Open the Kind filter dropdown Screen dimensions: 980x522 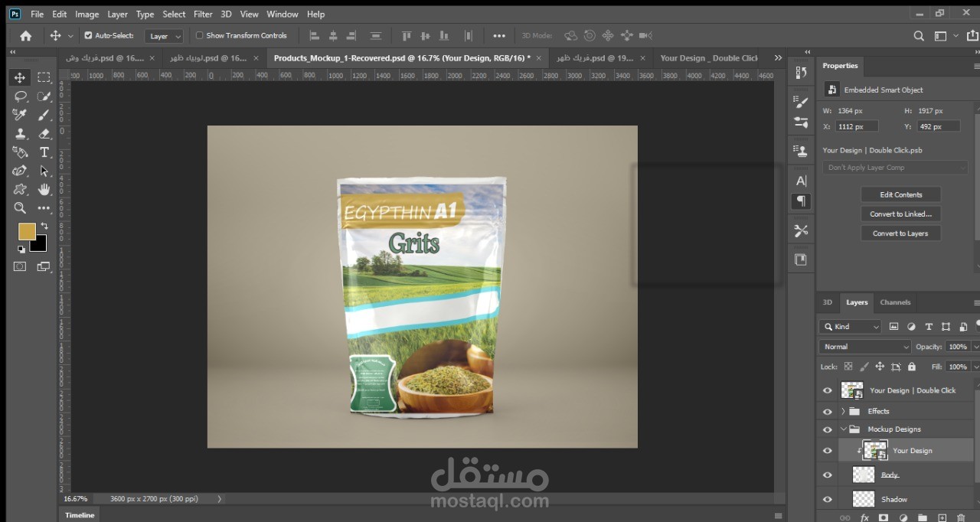click(851, 327)
